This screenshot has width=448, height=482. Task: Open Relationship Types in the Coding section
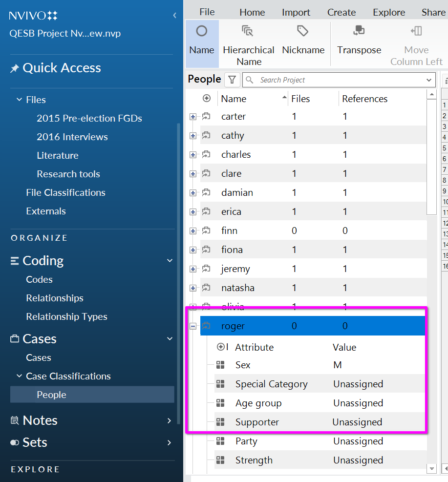pos(66,316)
